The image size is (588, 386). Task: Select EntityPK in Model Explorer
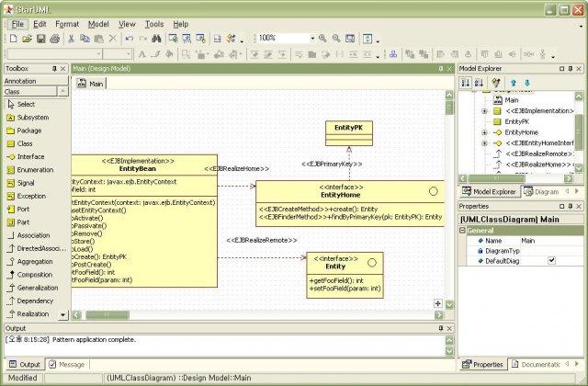(516, 121)
